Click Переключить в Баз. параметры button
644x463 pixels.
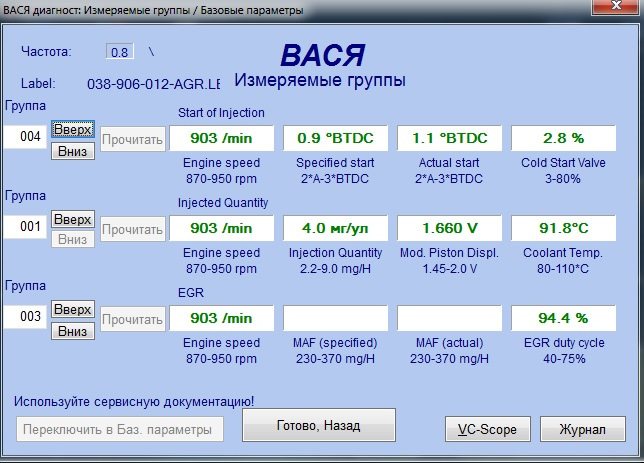point(120,429)
